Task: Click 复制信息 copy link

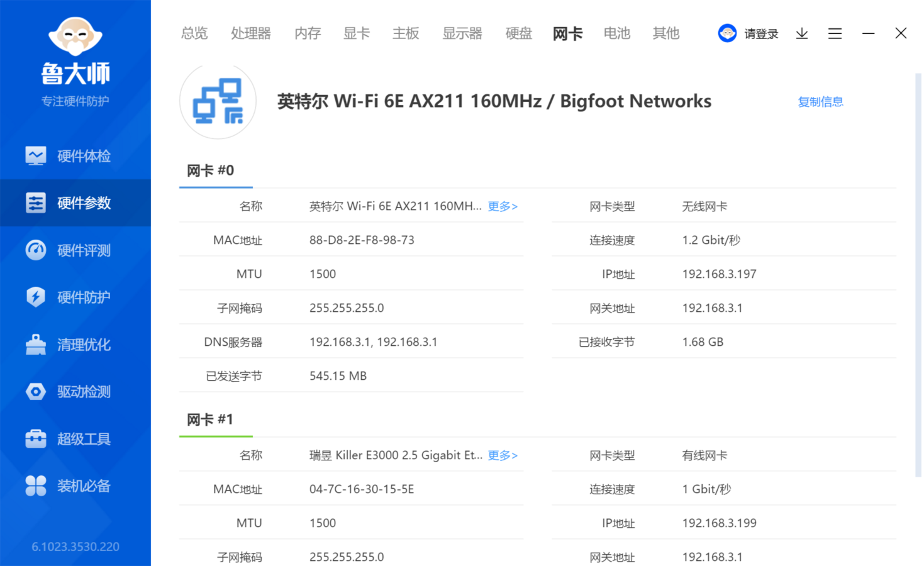Action: tap(820, 102)
